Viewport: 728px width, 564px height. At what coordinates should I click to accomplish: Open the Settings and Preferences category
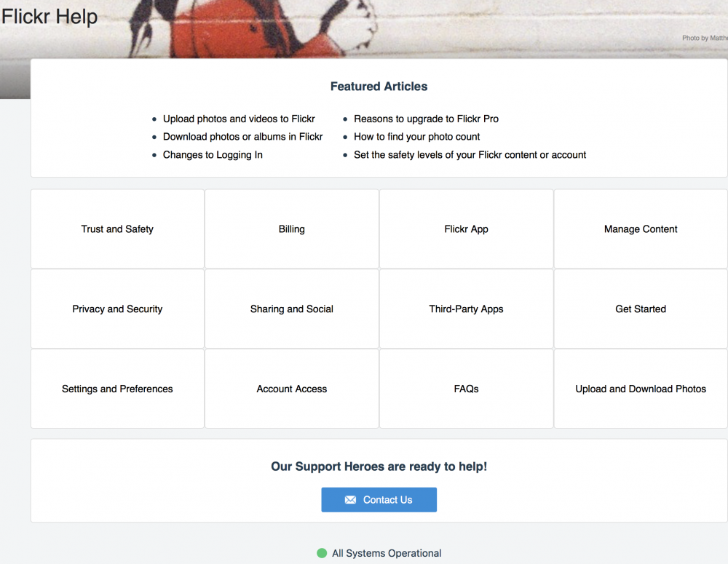tap(117, 389)
